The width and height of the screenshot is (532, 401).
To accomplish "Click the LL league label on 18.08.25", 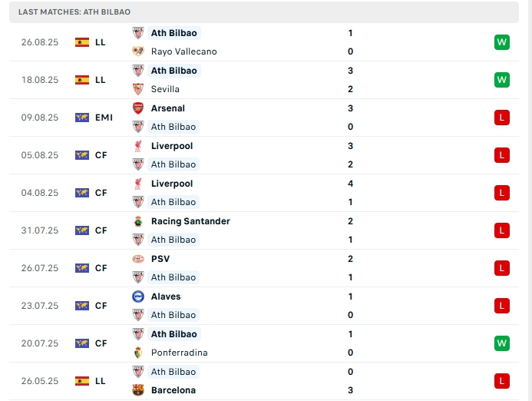I will point(101,80).
